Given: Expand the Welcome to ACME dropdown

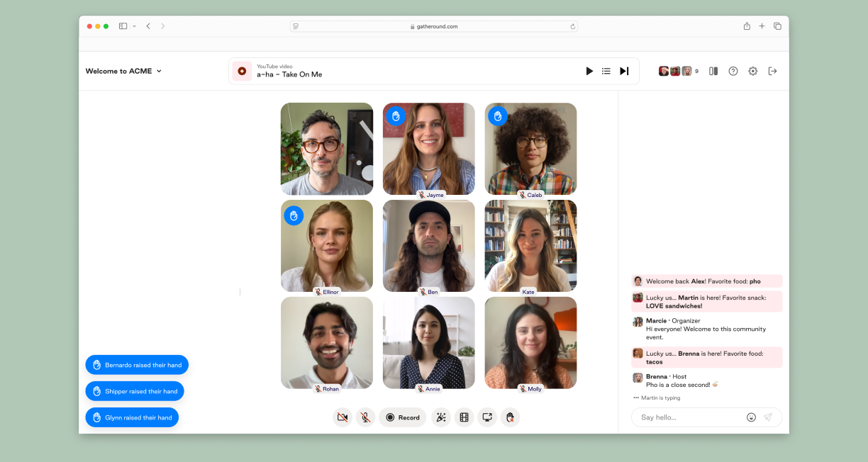Looking at the screenshot, I should [x=124, y=71].
